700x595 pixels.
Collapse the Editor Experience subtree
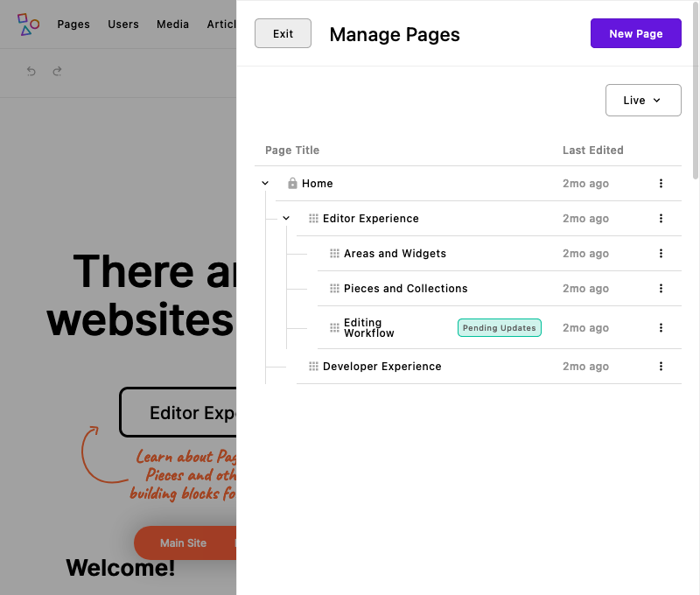(x=286, y=218)
